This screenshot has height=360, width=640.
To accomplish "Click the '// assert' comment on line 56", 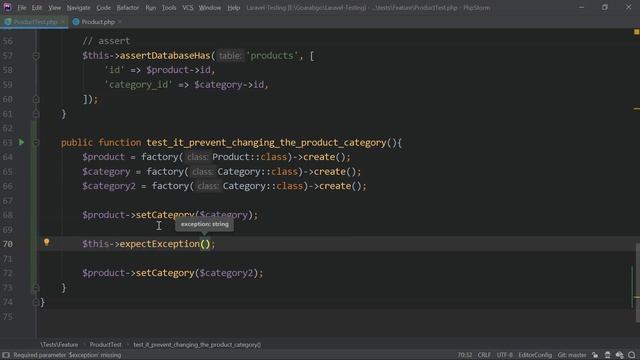I will click(x=106, y=41).
